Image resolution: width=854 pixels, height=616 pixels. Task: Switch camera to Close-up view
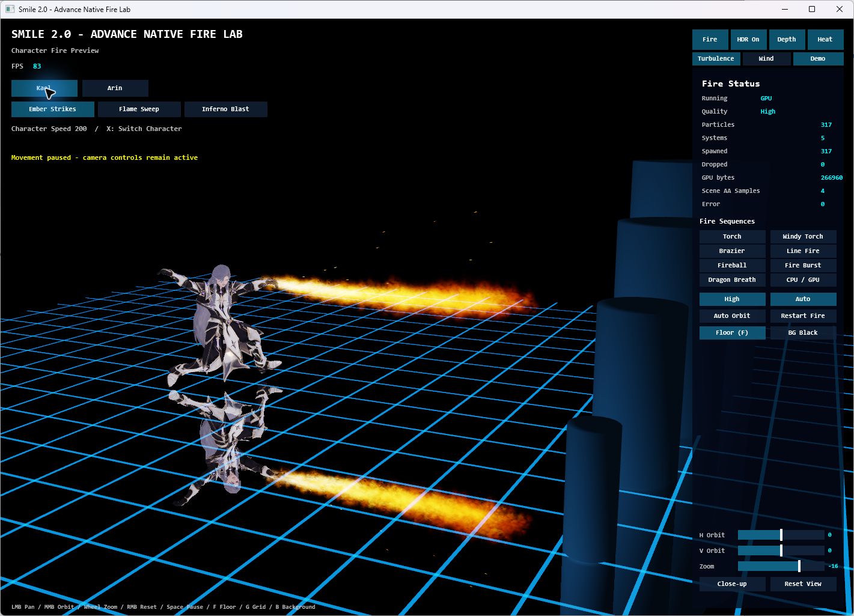732,584
